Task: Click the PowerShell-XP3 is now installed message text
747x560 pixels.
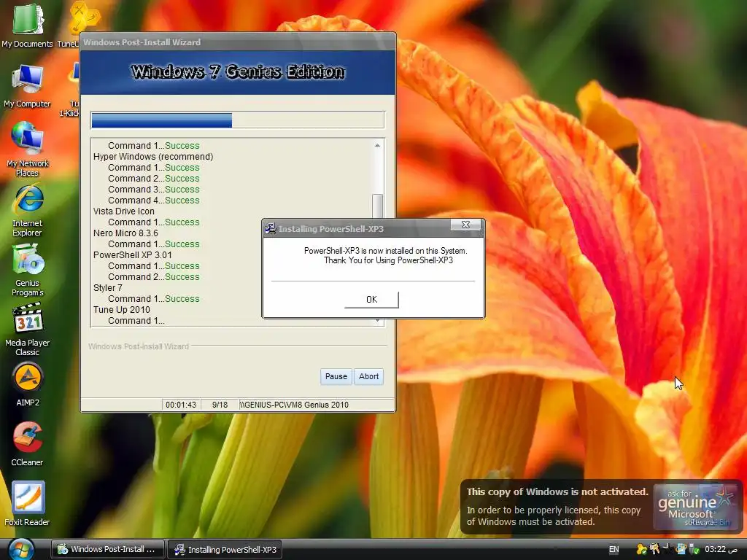Action: pyautogui.click(x=386, y=256)
